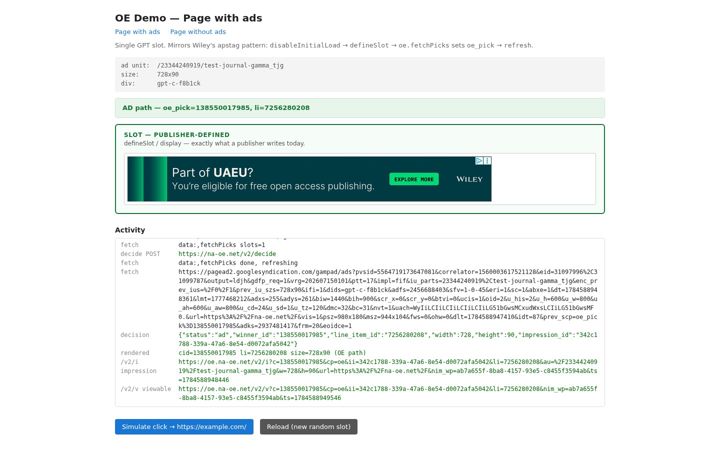The width and height of the screenshot is (720, 450).
Task: Click the decision JSON log entry
Action: click(x=388, y=339)
